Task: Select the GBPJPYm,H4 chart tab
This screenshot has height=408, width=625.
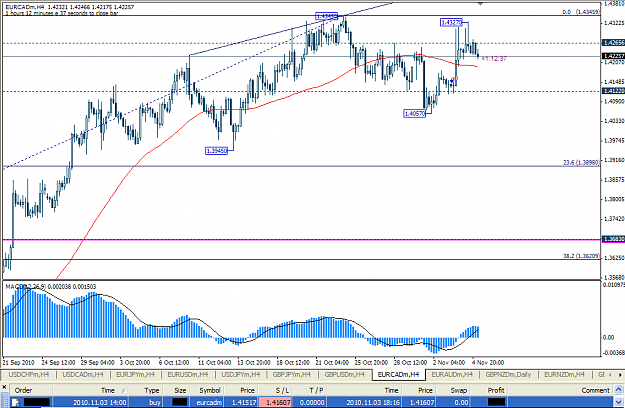Action: pos(291,375)
